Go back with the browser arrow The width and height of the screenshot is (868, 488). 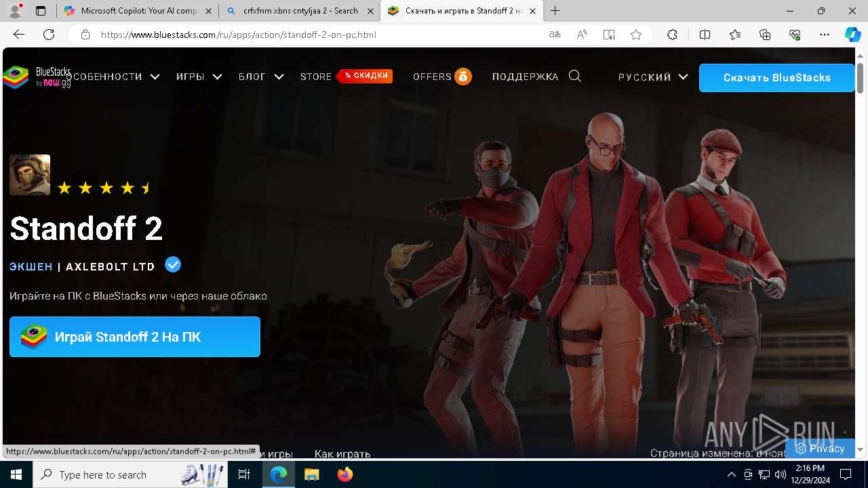pos(19,35)
